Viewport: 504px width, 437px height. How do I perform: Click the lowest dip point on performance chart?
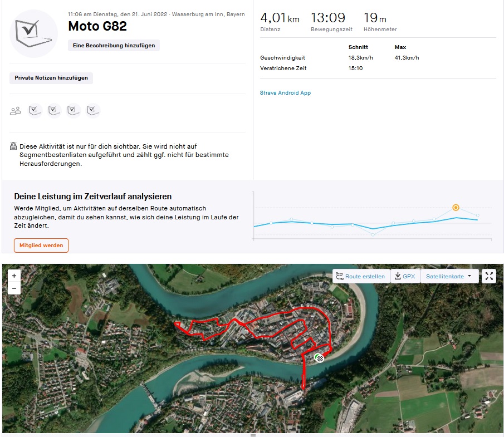[x=373, y=234]
